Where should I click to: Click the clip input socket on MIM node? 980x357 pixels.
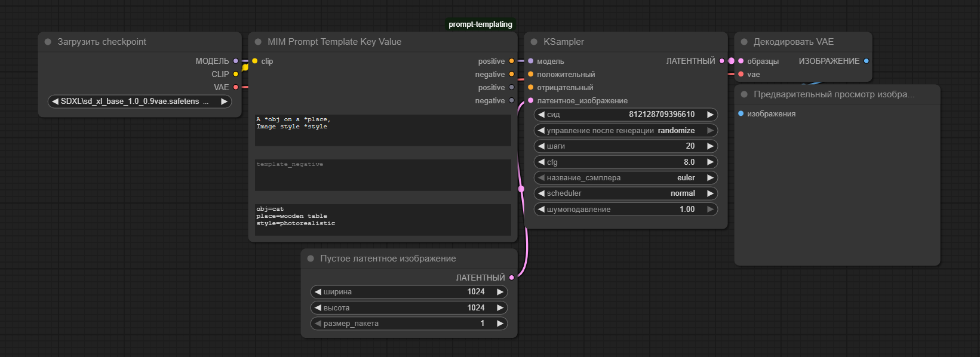(255, 61)
